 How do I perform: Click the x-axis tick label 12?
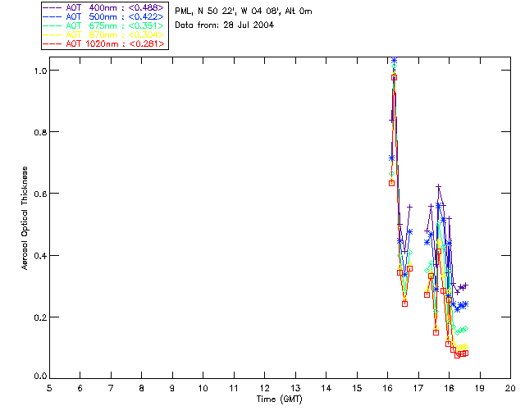tap(264, 387)
